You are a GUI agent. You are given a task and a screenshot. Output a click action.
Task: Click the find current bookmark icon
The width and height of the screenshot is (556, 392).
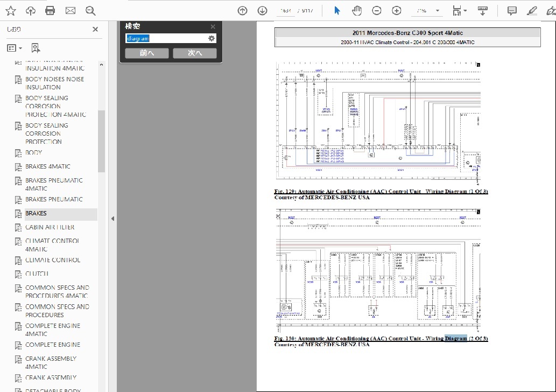point(36,48)
